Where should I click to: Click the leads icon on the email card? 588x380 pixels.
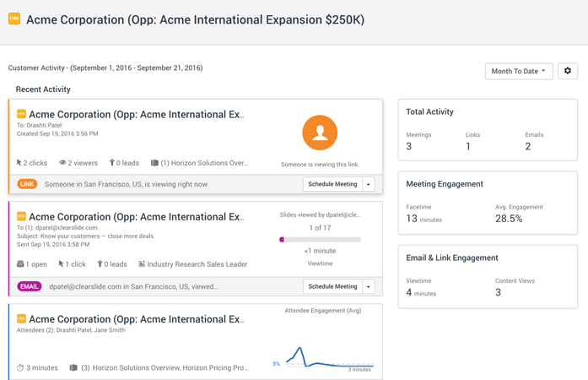100,264
